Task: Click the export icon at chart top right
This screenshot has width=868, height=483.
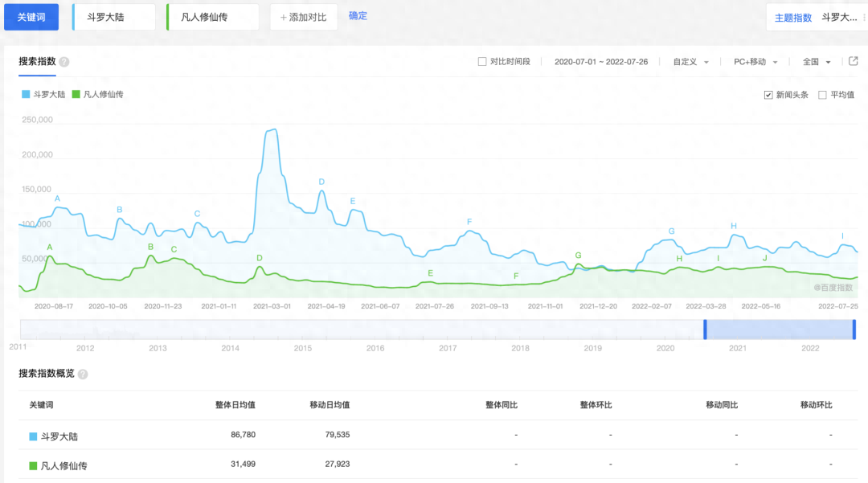Action: (x=853, y=61)
